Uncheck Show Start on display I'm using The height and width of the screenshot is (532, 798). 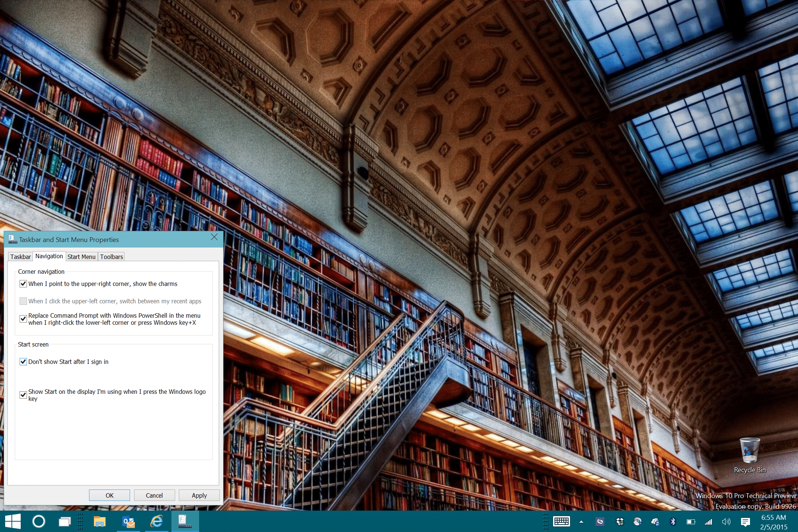pos(23,395)
